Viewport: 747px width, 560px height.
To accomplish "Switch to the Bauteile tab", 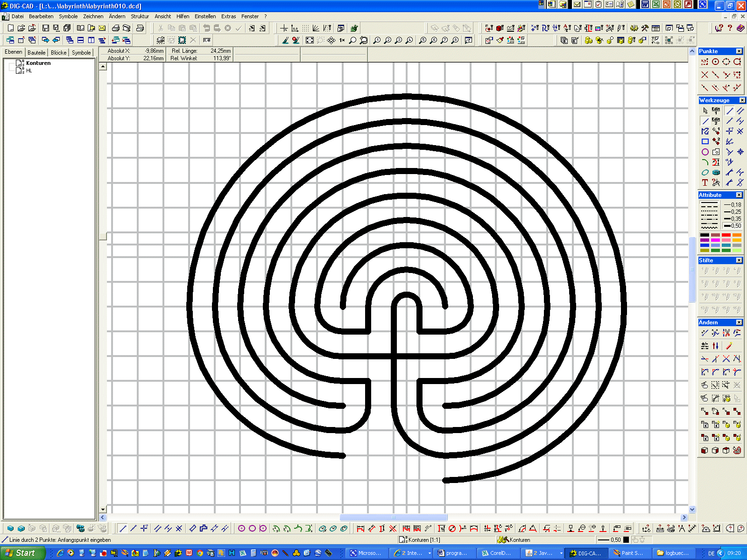I will pyautogui.click(x=36, y=53).
